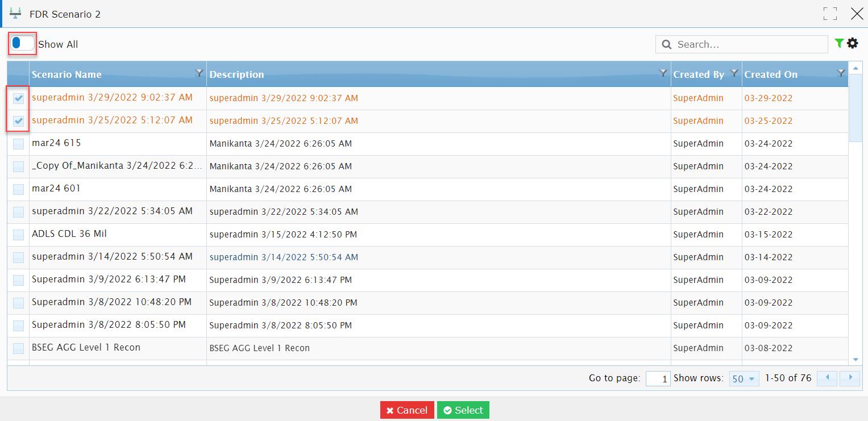Viewport: 868px width, 421px height.
Task: Toggle fullscreen for the FDR Scenario dialog
Action: (830, 14)
